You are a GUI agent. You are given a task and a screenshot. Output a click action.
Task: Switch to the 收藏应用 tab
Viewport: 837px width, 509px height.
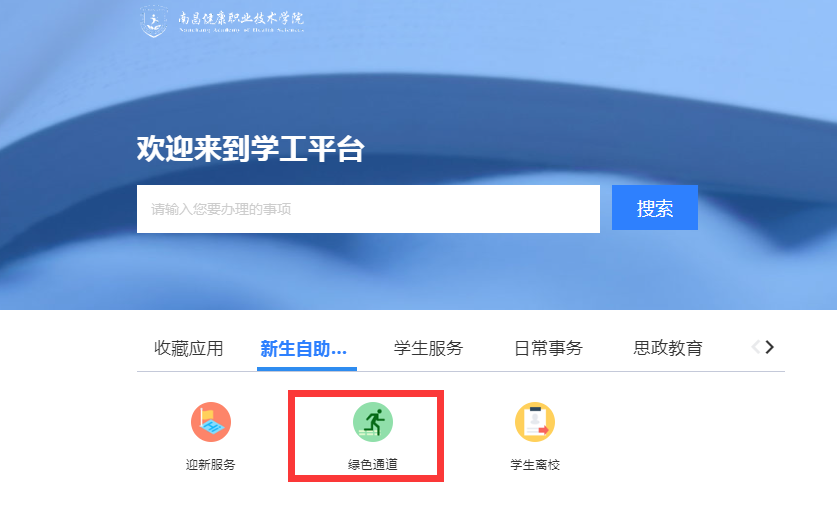tap(188, 348)
